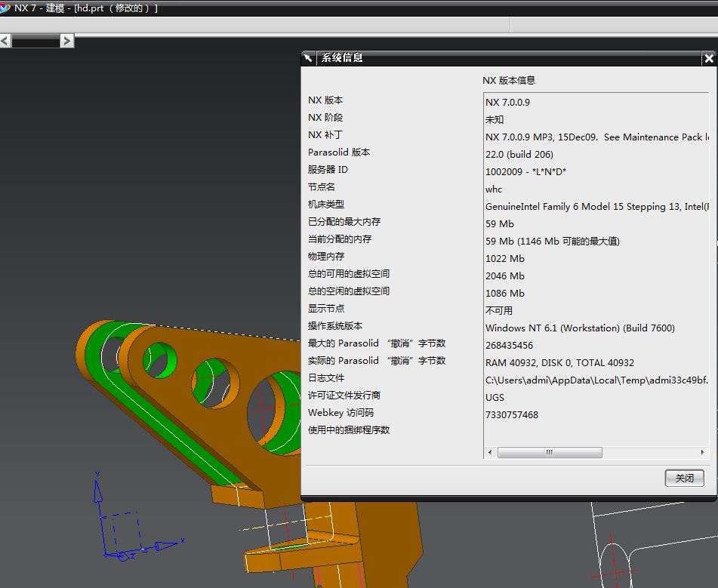
Task: Select the GenuineIntel Family 6 machine type line
Action: tap(597, 207)
